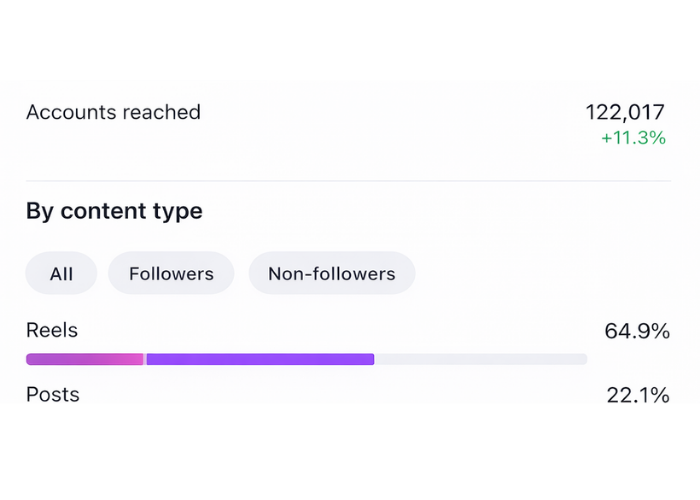700x500 pixels.
Task: Click the gray unfilled part of Reels bar
Action: 480,359
